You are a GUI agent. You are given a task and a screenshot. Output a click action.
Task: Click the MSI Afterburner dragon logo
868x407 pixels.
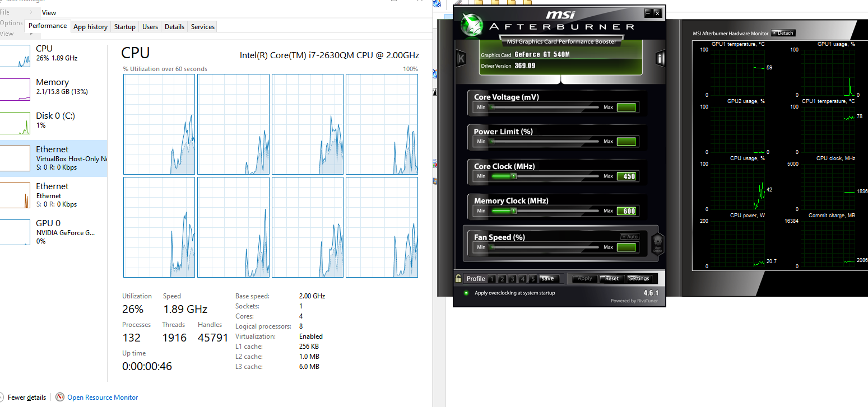471,24
